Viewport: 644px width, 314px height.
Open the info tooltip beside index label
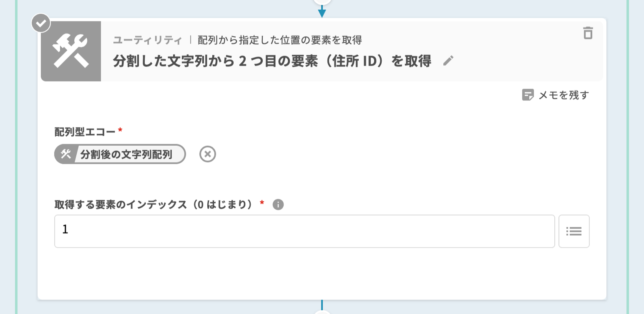[278, 205]
